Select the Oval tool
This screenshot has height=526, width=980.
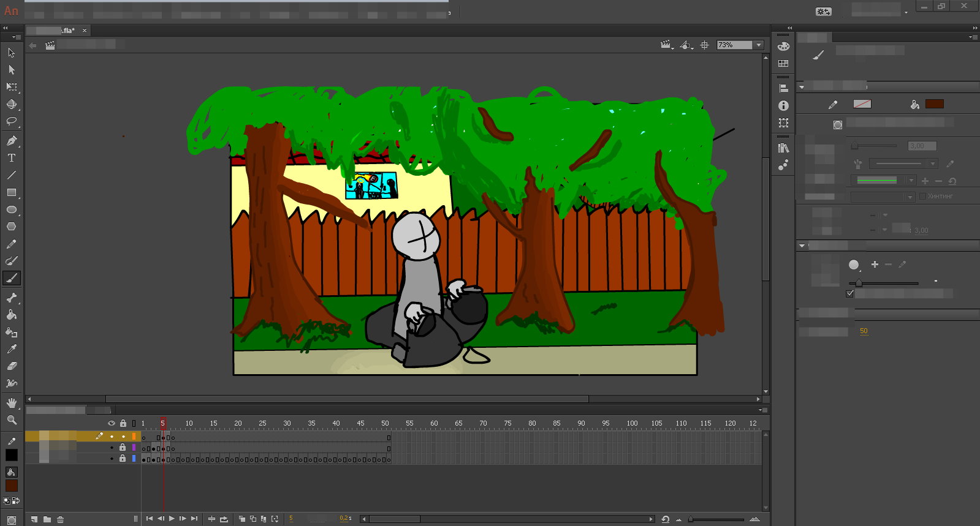coord(11,209)
